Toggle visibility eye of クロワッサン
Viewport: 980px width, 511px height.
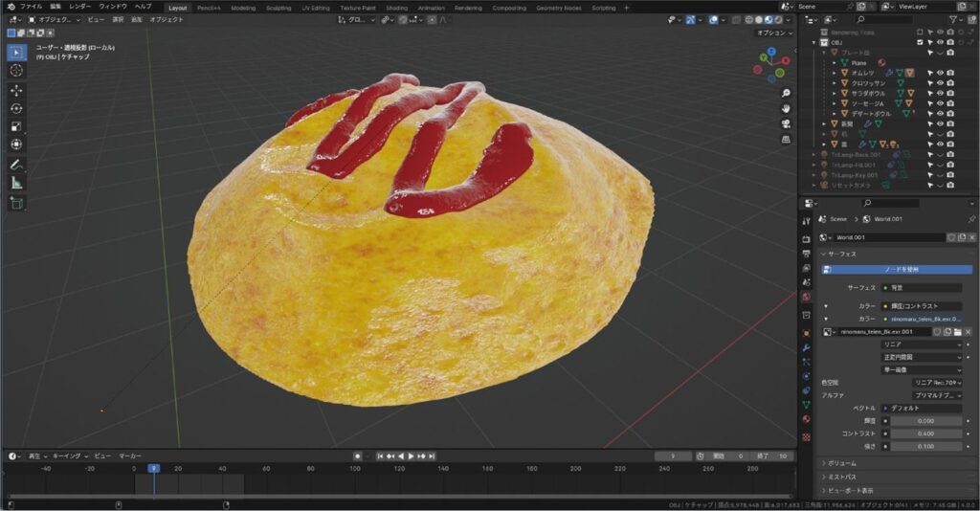pos(940,83)
